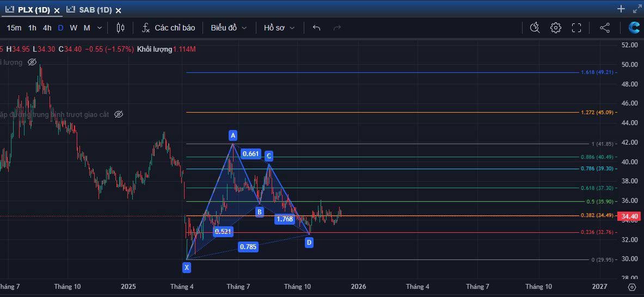Open Các chỉ báo indicators panel
This screenshot has height=297, width=644.
tap(168, 28)
